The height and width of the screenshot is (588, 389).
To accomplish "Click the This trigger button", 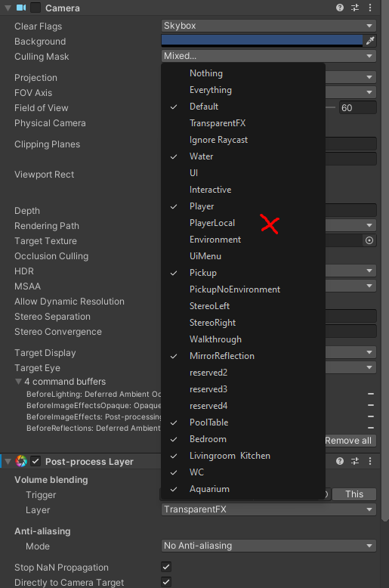I will pyautogui.click(x=354, y=494).
